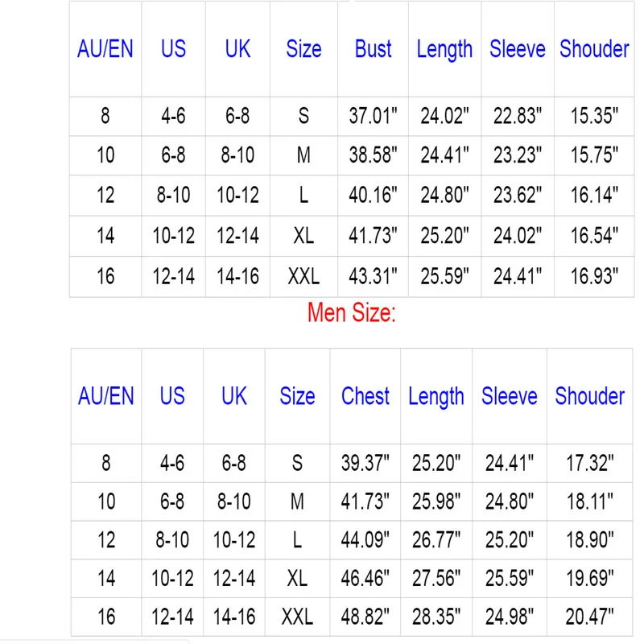Select the 43.31" bust measurement

(x=373, y=276)
